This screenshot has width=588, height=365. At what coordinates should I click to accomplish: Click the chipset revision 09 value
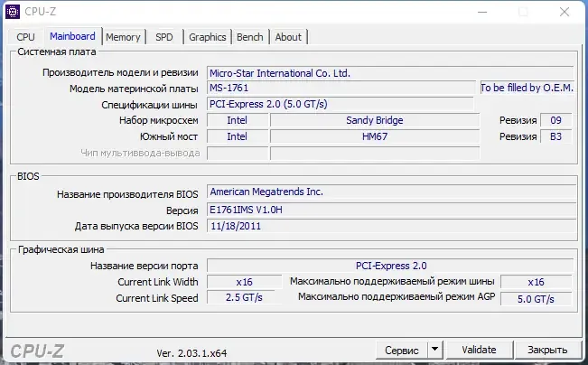point(555,120)
